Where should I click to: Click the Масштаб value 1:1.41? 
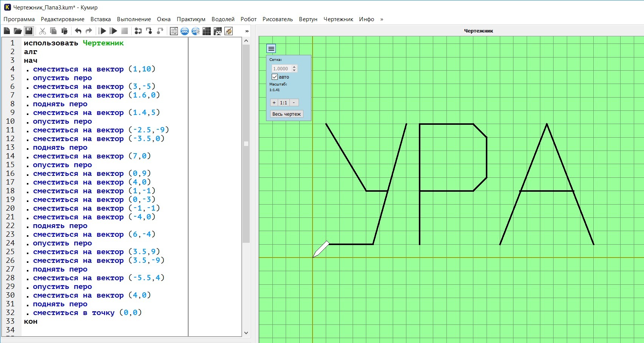coord(275,90)
